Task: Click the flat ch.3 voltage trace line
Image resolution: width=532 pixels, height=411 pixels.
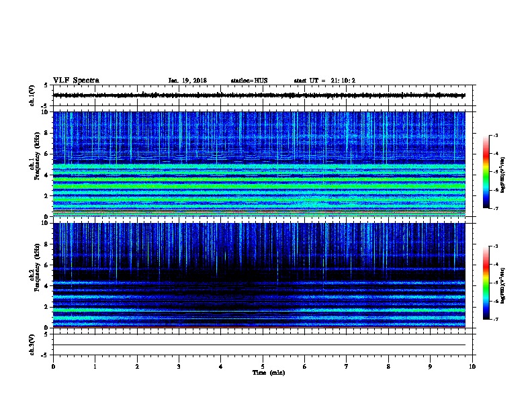Action: coord(259,345)
